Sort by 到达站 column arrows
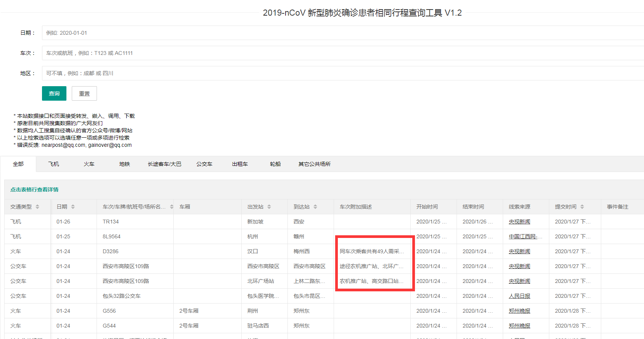The width and height of the screenshot is (644, 339). [315, 207]
